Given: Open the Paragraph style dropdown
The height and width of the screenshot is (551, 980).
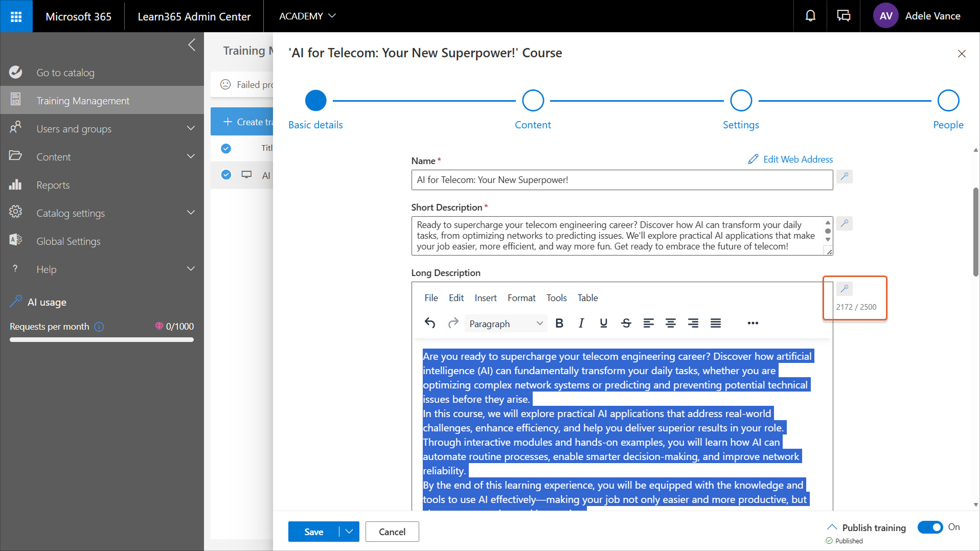Looking at the screenshot, I should tap(505, 324).
